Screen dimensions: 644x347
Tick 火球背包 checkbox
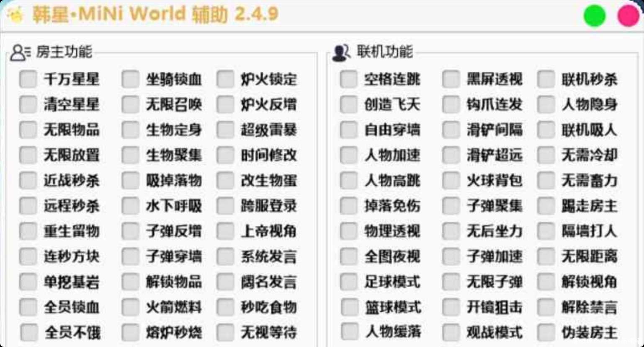[x=451, y=181]
